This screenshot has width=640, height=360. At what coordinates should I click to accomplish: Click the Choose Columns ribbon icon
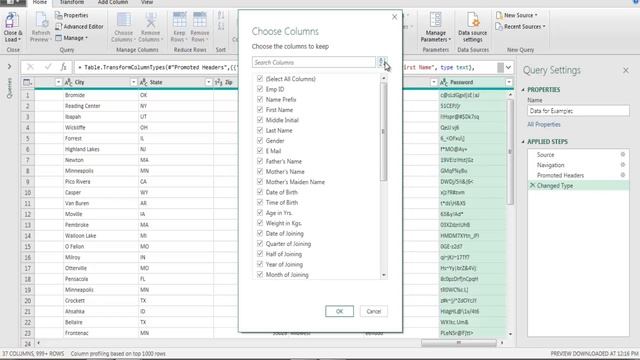(124, 20)
